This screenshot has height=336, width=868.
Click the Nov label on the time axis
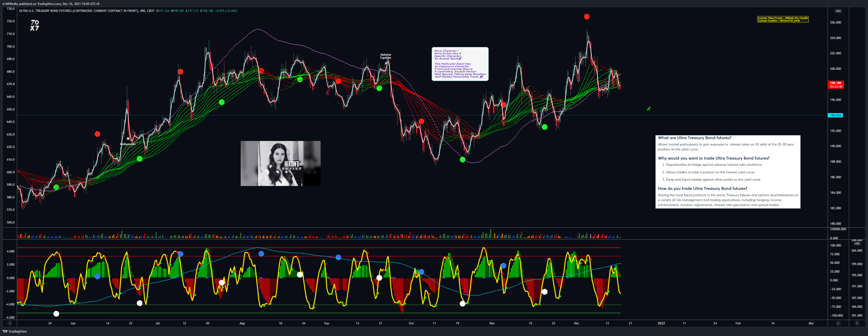point(492,323)
